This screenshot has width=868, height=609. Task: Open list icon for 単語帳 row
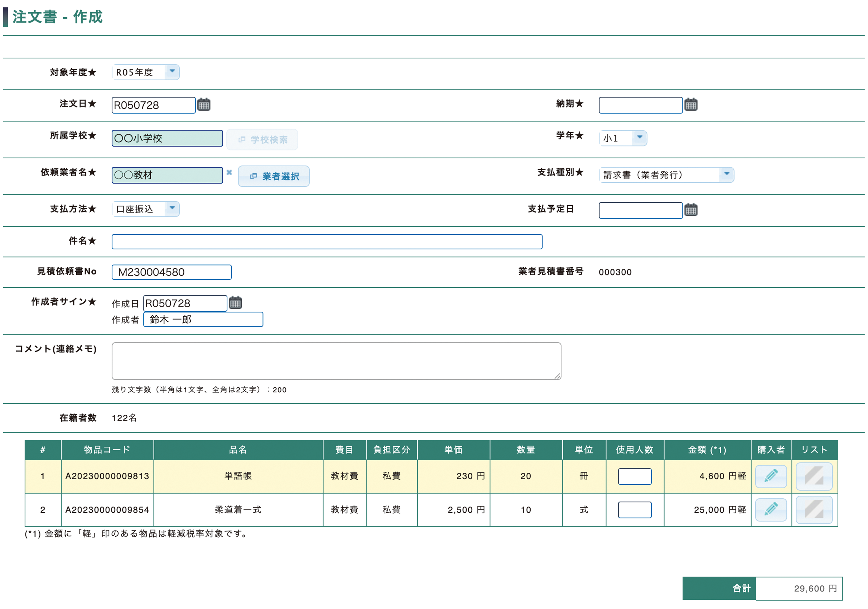pyautogui.click(x=814, y=476)
